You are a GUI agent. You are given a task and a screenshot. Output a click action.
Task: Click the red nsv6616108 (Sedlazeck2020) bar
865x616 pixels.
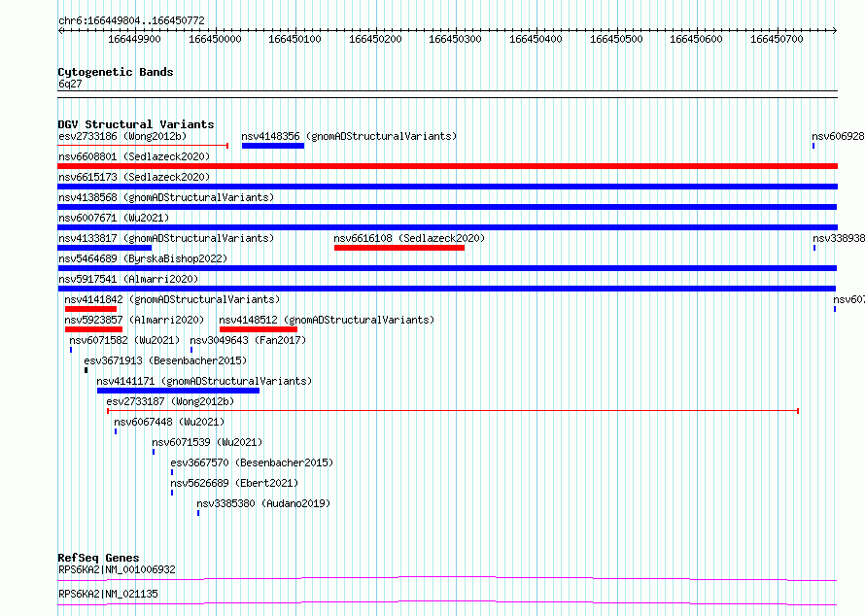point(398,248)
